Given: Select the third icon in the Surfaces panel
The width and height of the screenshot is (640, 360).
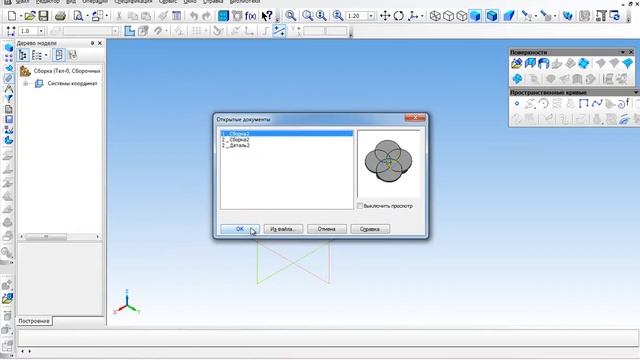Looking at the screenshot, I should (x=543, y=63).
